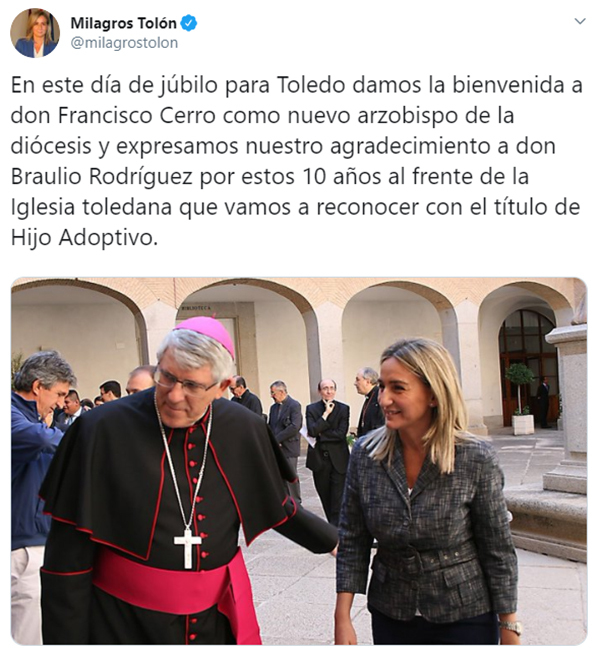The image size is (600, 653).
Task: Click the silver pectoral cross in photo
Action: [x=188, y=548]
